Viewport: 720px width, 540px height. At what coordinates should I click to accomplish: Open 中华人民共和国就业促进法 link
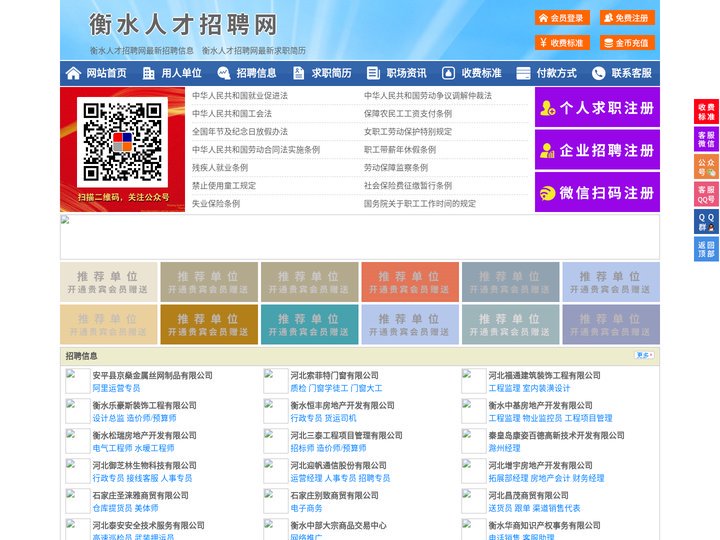coord(240,96)
